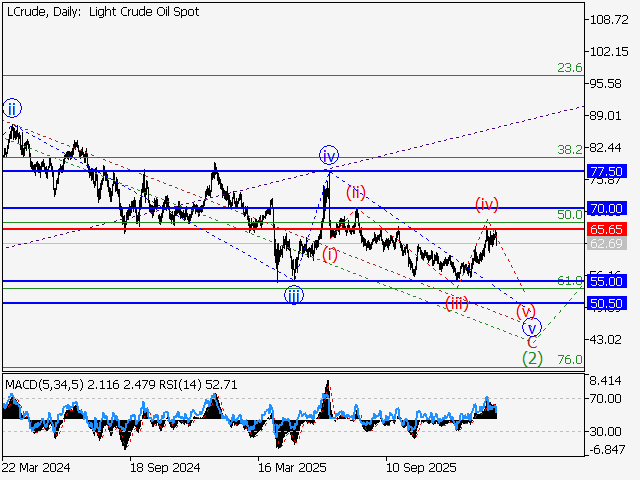Select the circled blue wave iv marker
The width and height of the screenshot is (640, 480).
[329, 155]
